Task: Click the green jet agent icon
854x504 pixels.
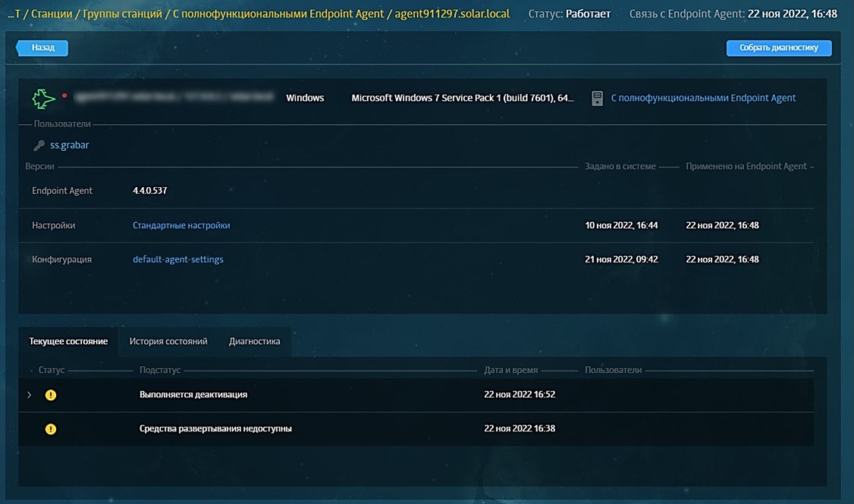Action: [43, 99]
